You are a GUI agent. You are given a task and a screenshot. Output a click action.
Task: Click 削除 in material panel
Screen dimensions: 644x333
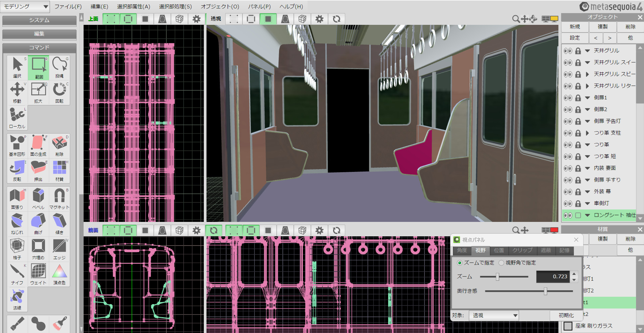pos(630,239)
